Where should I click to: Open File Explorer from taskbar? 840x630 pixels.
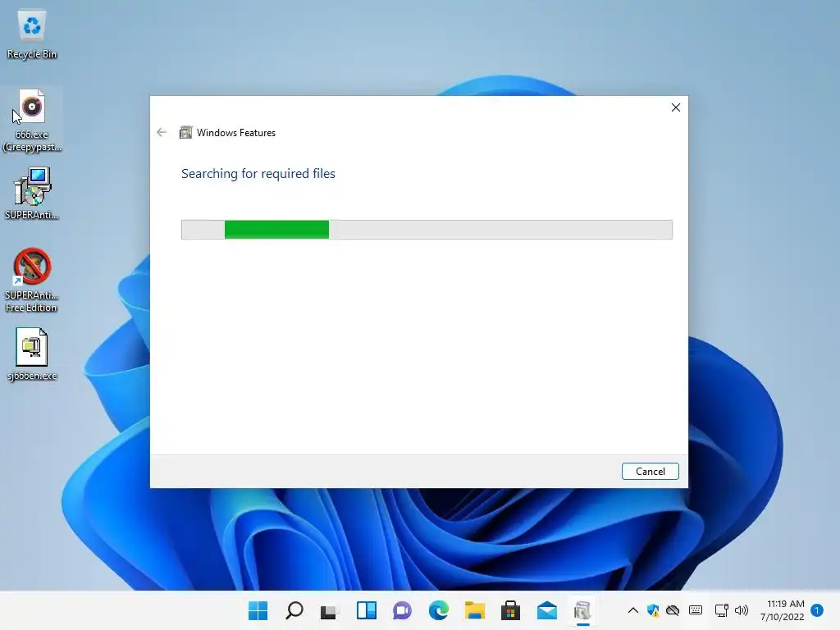(x=475, y=610)
